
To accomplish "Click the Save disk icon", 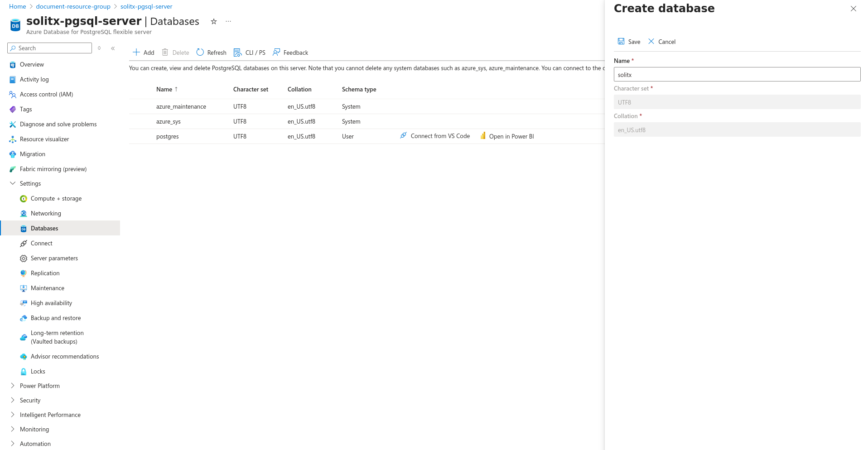I will (x=621, y=41).
